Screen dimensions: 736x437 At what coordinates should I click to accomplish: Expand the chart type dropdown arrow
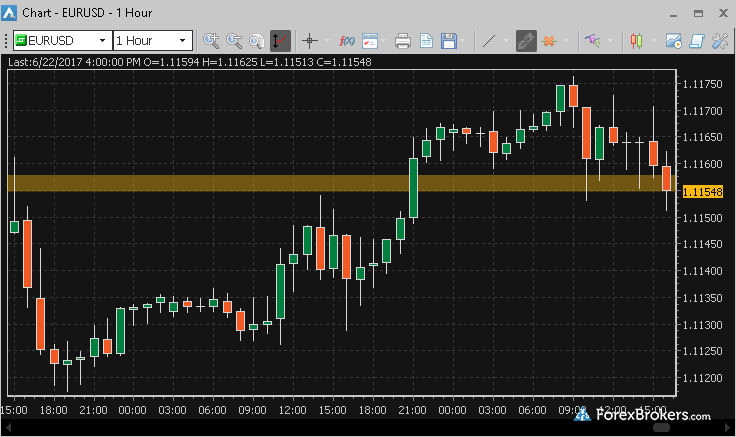click(x=654, y=41)
